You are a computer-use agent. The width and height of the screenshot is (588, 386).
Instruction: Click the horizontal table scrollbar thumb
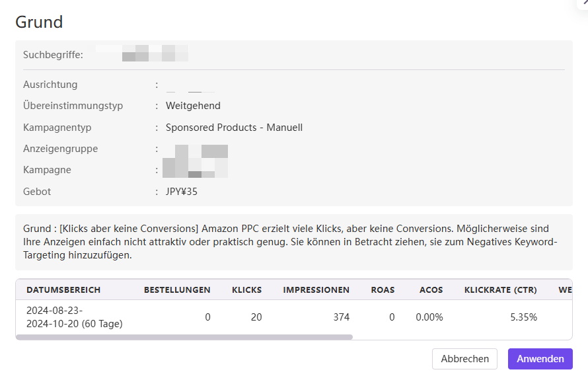184,337
